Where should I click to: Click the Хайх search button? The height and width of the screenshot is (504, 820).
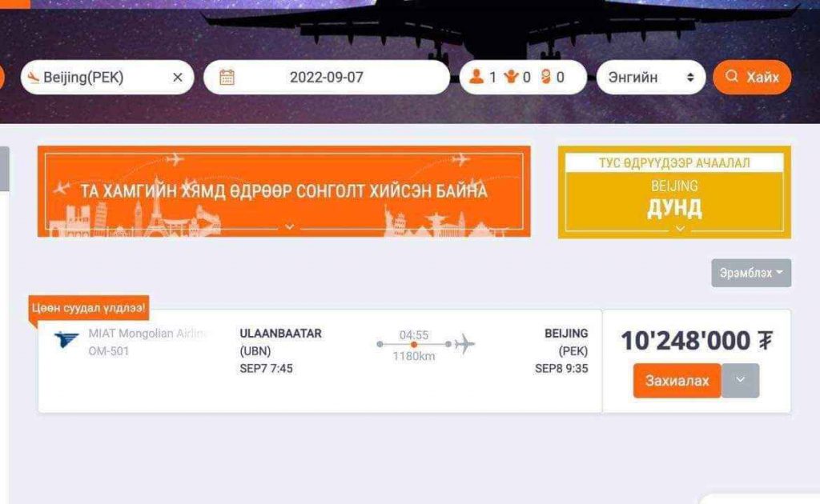[x=752, y=78]
